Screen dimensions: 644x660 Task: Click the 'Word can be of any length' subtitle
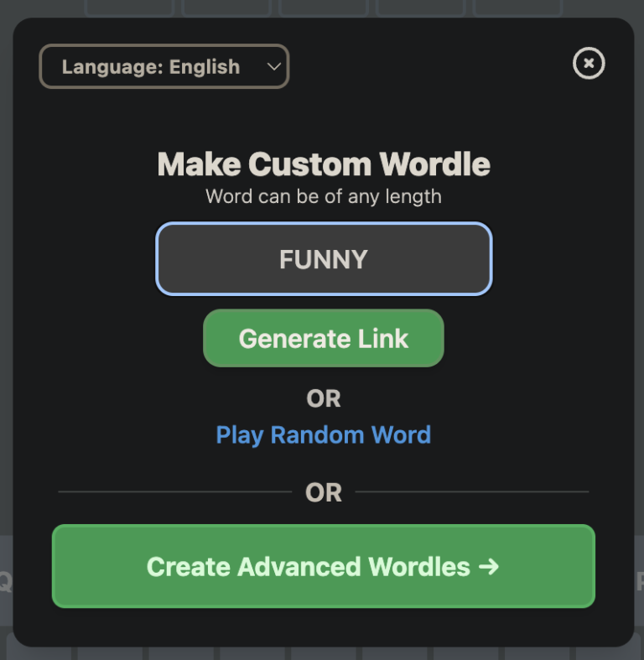[324, 197]
